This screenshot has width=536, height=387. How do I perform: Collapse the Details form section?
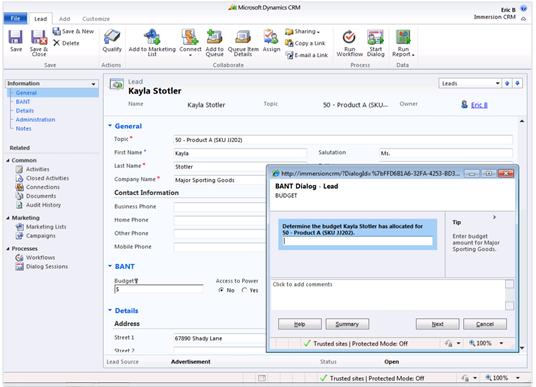pyautogui.click(x=110, y=310)
